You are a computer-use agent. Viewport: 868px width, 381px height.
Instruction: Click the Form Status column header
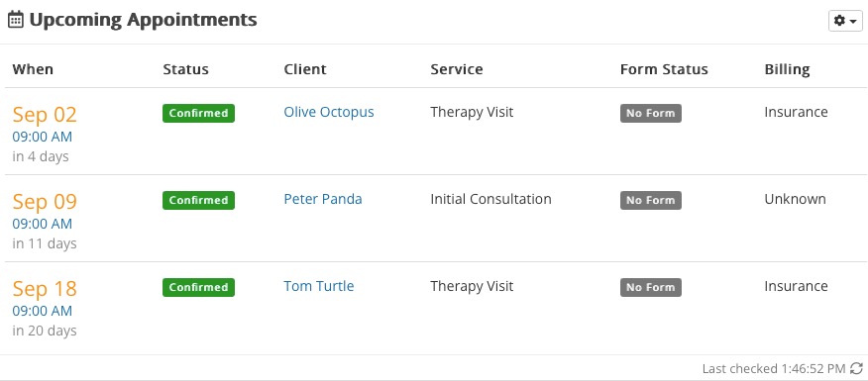(664, 69)
